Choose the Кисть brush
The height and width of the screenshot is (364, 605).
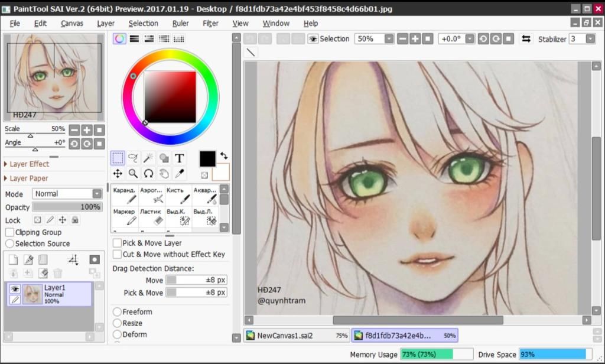pyautogui.click(x=178, y=196)
